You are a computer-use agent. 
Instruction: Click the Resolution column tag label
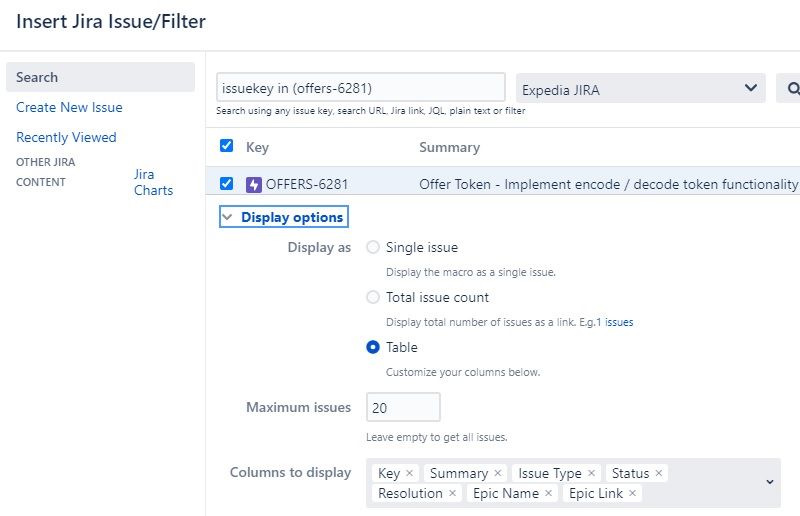click(410, 493)
